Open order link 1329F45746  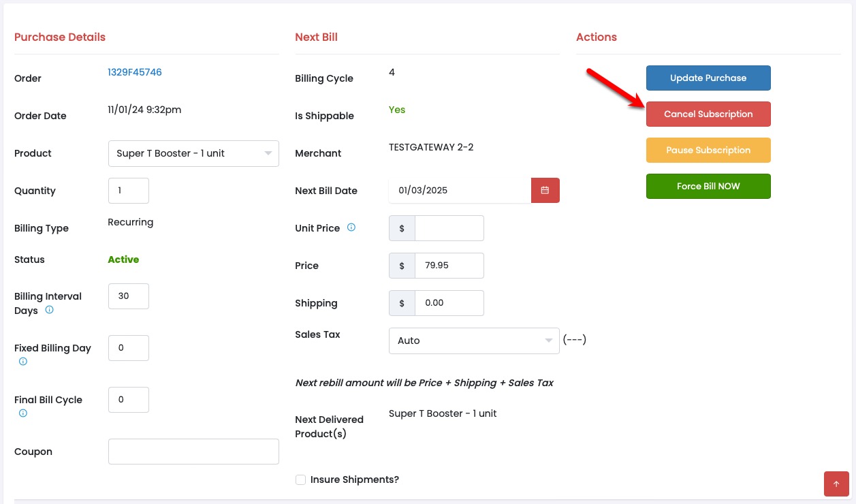[135, 72]
